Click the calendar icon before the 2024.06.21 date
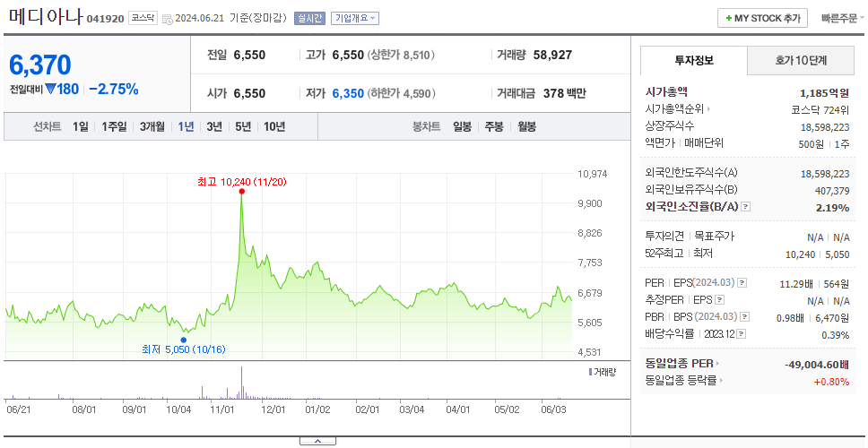Screen dimensions: 868x448 (x=168, y=19)
